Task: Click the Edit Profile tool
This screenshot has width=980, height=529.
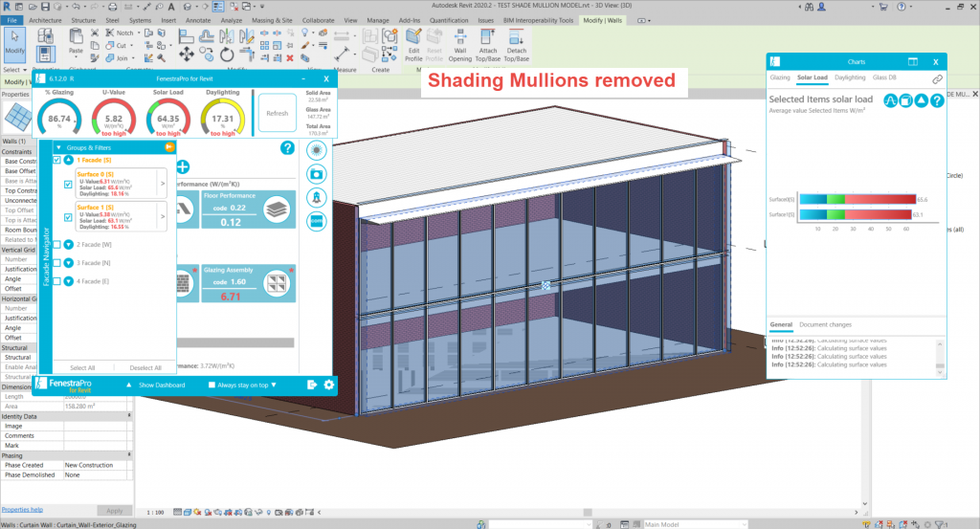Action: coord(413,45)
